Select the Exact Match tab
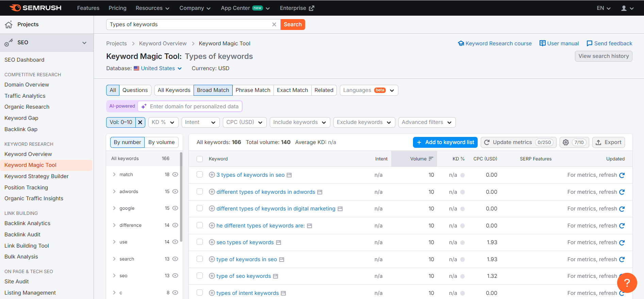Screen dimensions: 644x299 pyautogui.click(x=292, y=90)
